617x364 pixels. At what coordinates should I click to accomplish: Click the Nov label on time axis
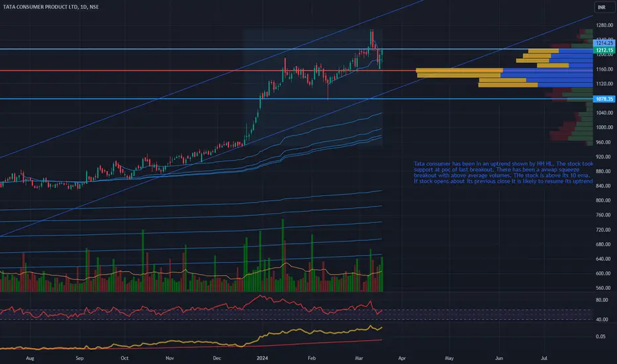[169, 358]
